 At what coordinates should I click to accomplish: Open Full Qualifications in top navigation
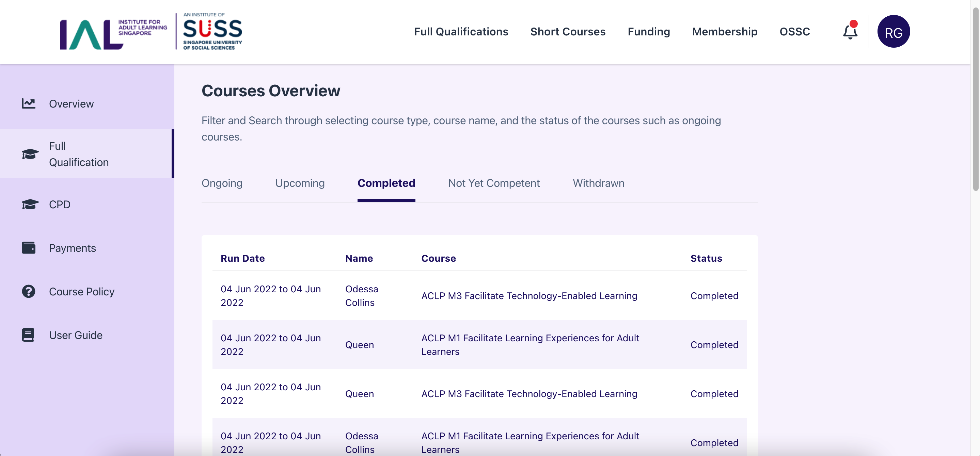pyautogui.click(x=461, y=32)
